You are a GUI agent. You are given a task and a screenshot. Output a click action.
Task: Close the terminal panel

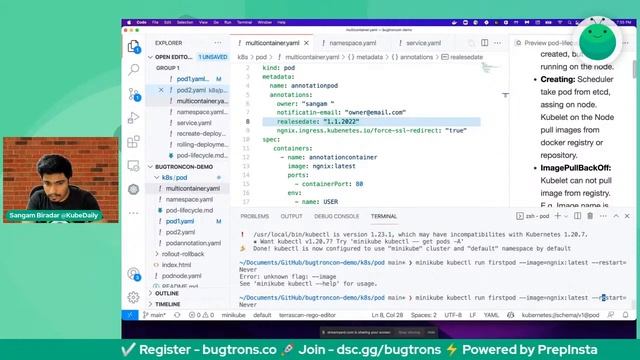(x=627, y=216)
